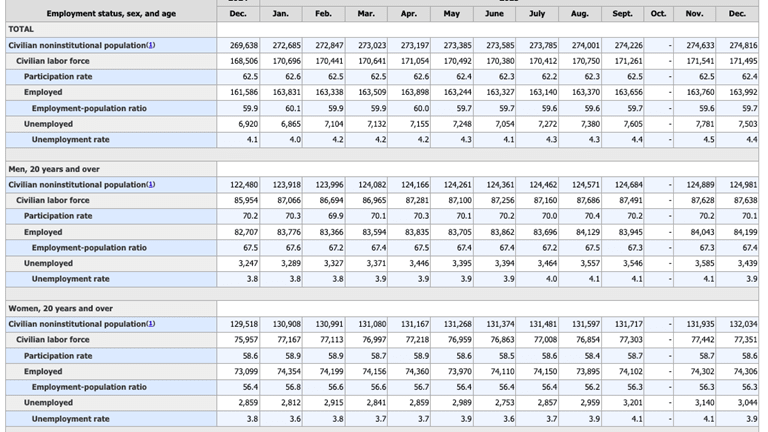Screen dimensions: 768x432
Task: Click the cell with value 3,247
Action: point(238,264)
